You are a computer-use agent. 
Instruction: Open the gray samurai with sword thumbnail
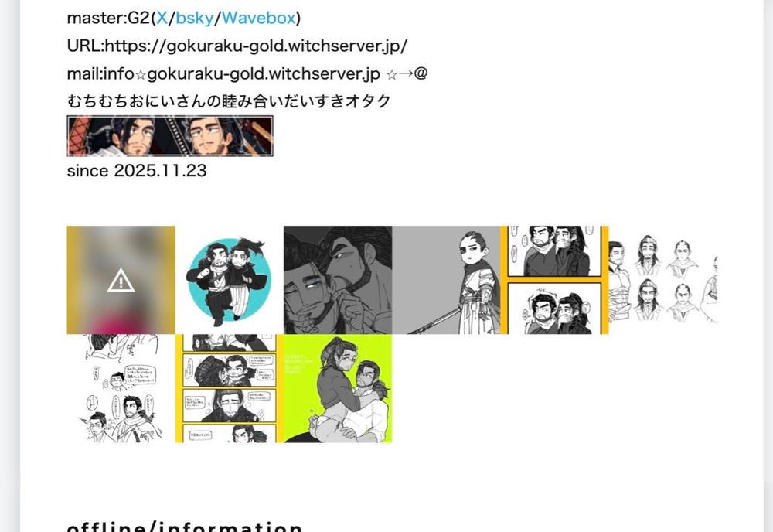[x=446, y=280]
